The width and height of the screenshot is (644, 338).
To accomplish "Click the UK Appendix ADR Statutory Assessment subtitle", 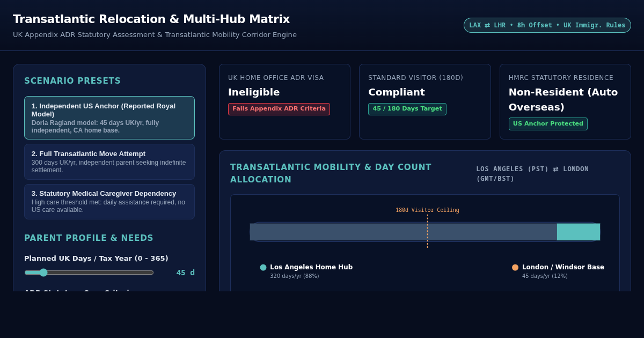I will 155,35.
